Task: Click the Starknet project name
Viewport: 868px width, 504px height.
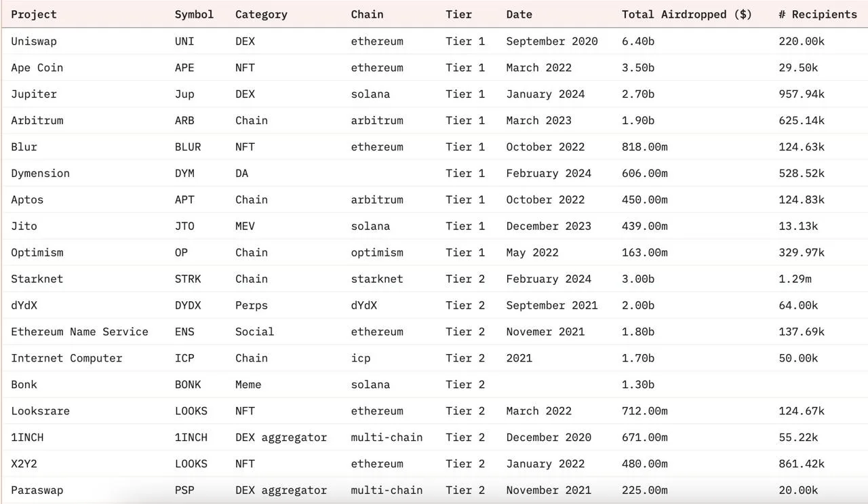Action: [x=37, y=279]
